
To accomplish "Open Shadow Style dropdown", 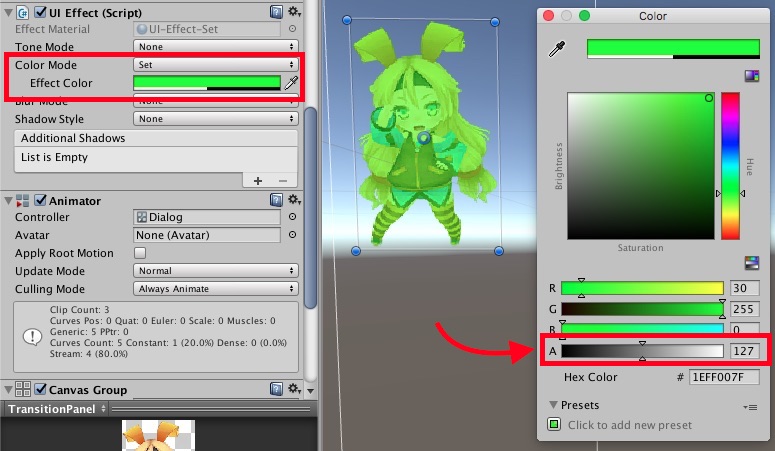I will point(215,119).
